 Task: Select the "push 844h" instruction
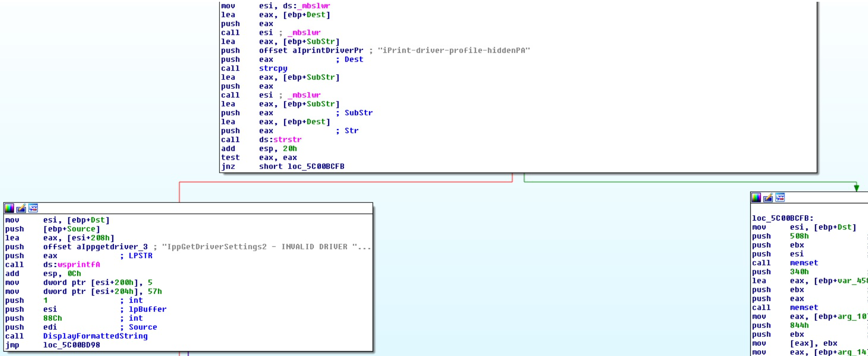[x=780, y=325]
